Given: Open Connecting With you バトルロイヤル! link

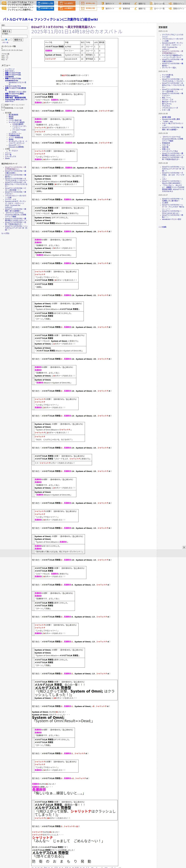Looking at the screenshot, I should pos(16,100).
